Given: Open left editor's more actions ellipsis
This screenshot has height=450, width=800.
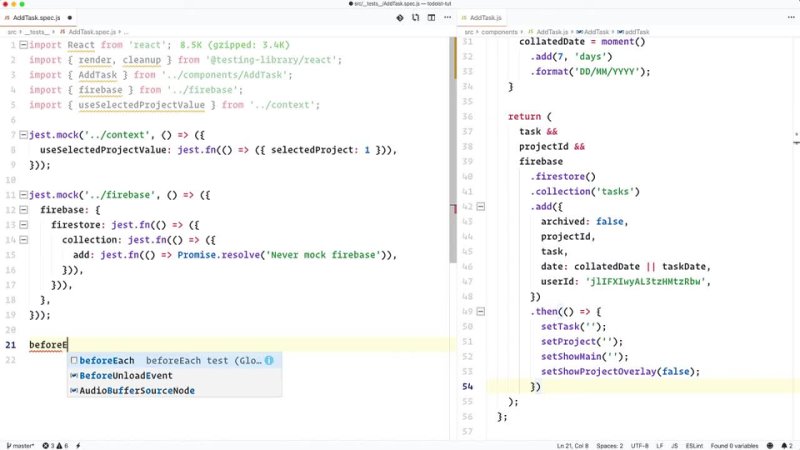Looking at the screenshot, I should click(x=447, y=18).
